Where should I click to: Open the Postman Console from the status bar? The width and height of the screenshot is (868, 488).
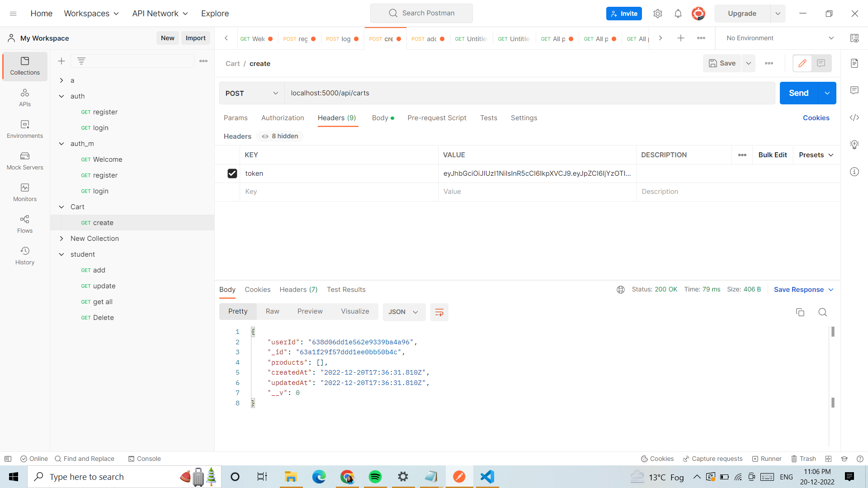pyautogui.click(x=144, y=459)
